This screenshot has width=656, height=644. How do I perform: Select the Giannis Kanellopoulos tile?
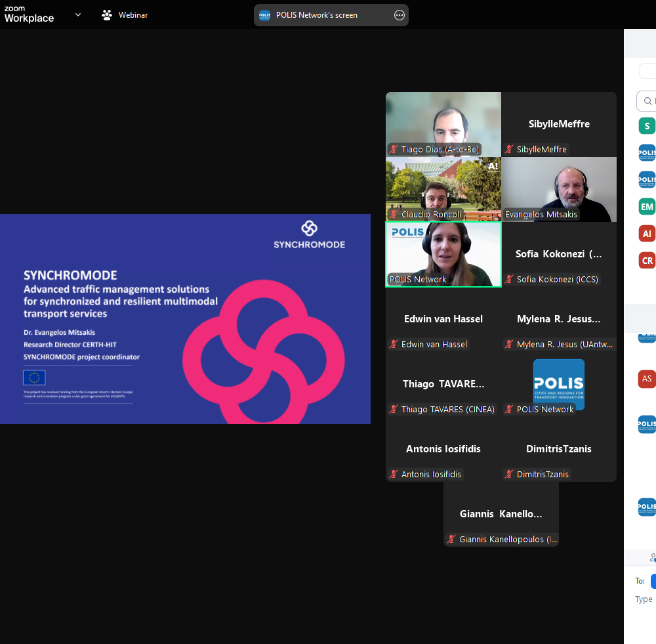point(501,514)
